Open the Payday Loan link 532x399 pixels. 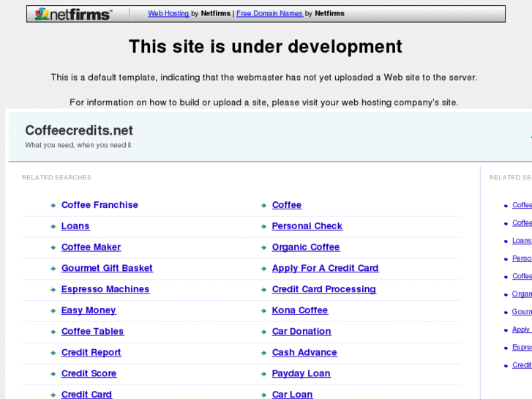click(301, 373)
